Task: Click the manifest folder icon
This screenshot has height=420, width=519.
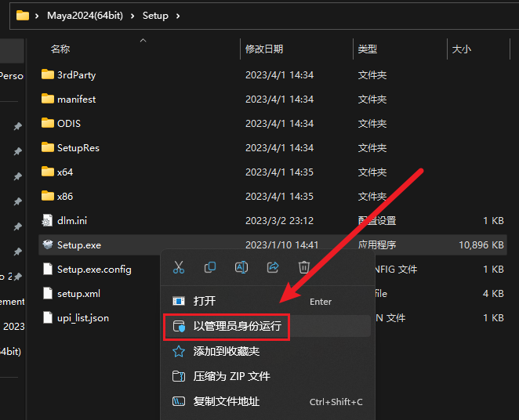Action: [48, 99]
